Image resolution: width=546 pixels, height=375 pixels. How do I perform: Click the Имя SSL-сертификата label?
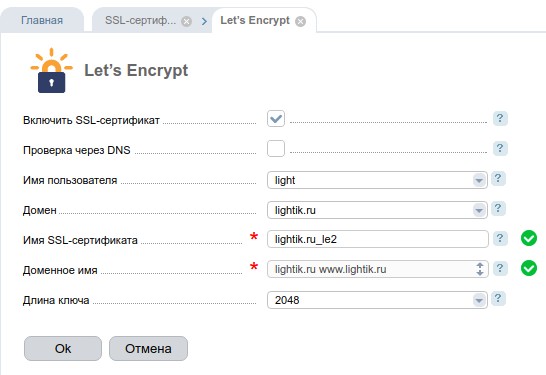tap(80, 240)
